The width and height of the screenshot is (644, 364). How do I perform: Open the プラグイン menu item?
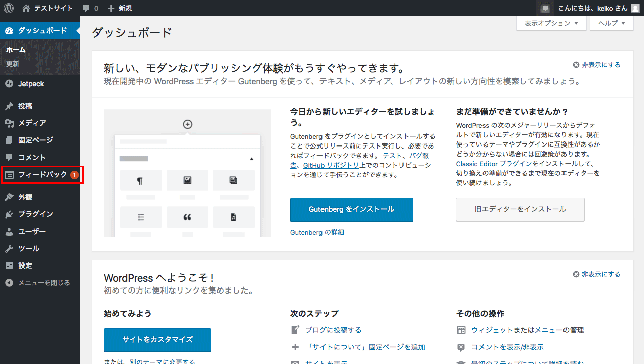click(x=40, y=214)
